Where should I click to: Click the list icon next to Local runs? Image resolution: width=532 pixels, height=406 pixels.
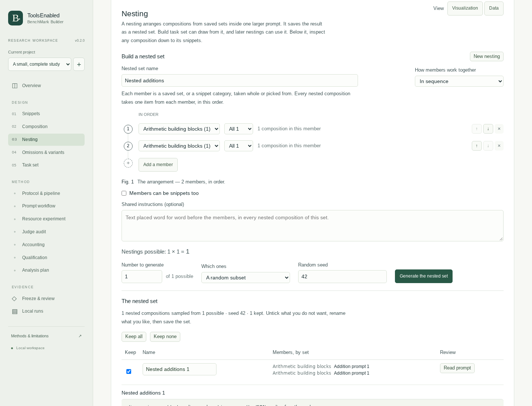click(x=15, y=312)
